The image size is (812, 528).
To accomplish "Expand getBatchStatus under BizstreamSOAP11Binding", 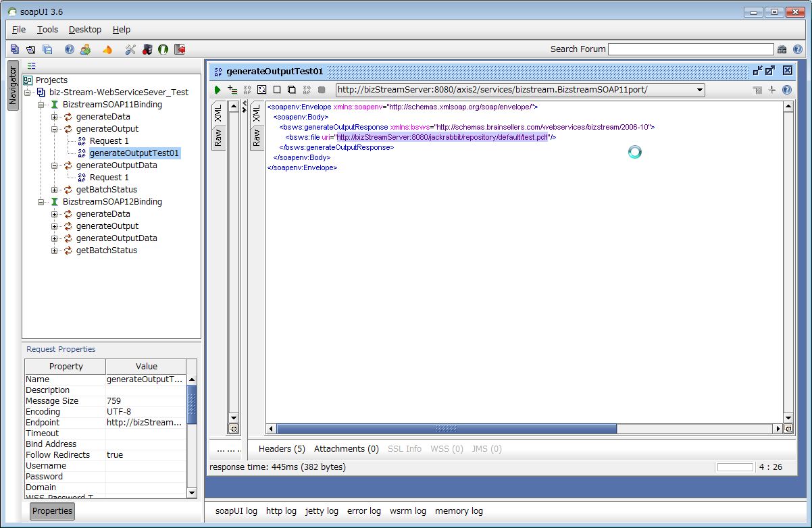I will [55, 190].
